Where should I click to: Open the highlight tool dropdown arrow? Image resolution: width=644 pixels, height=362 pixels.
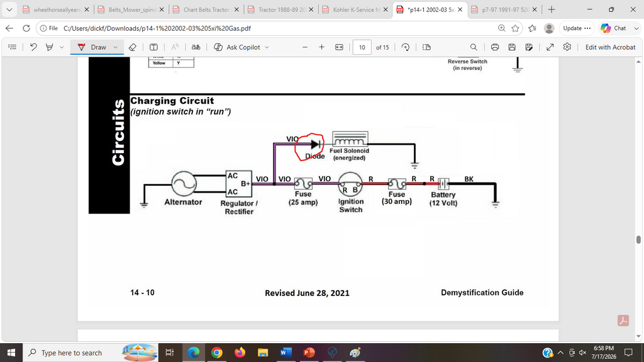point(62,47)
